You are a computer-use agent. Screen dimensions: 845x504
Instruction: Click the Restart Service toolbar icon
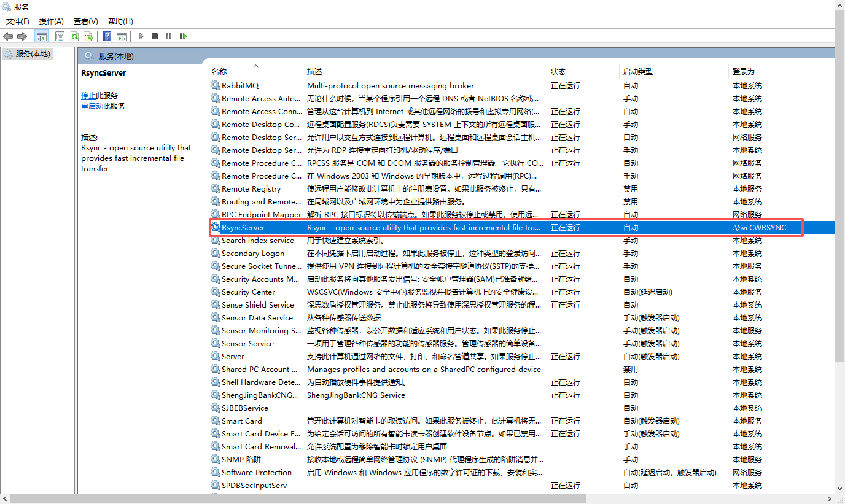pos(183,36)
